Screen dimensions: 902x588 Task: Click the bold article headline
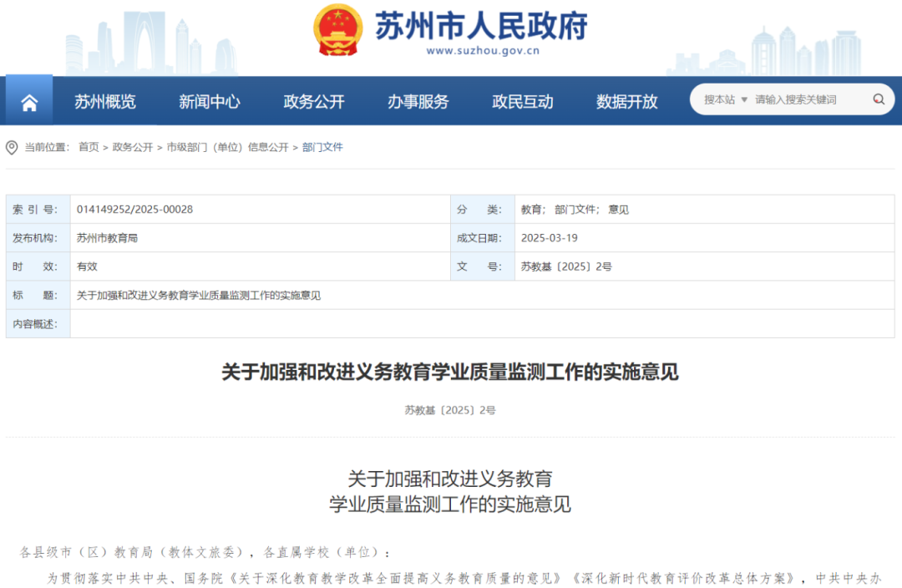[x=450, y=373]
